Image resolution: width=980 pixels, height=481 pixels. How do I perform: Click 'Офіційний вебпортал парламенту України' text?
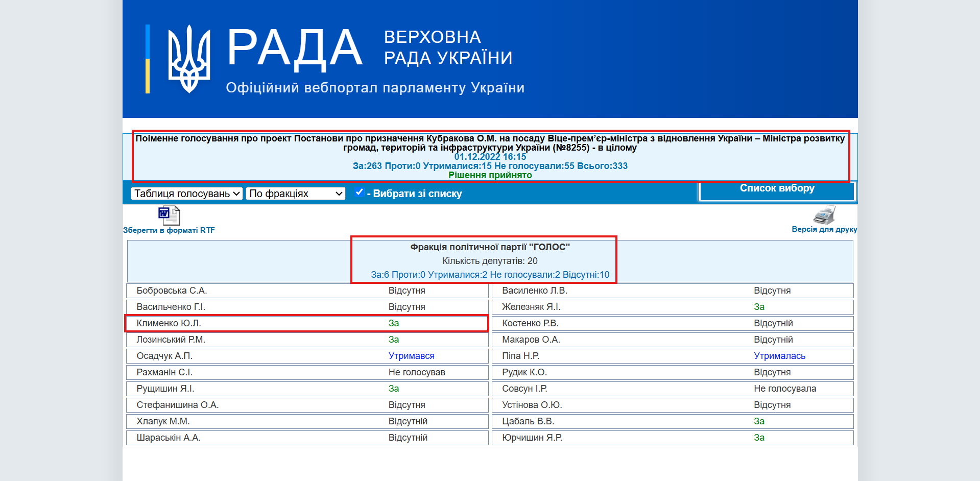pos(375,88)
